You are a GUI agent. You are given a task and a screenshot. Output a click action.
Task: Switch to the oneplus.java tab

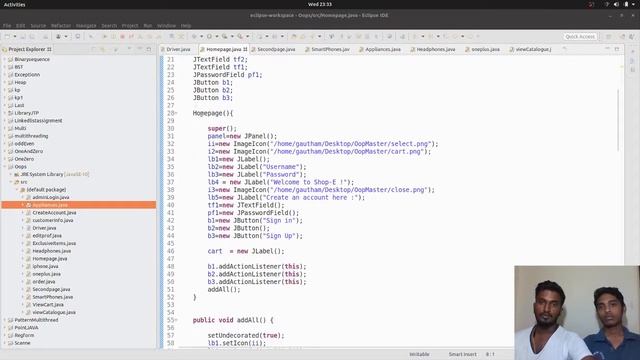[485, 49]
